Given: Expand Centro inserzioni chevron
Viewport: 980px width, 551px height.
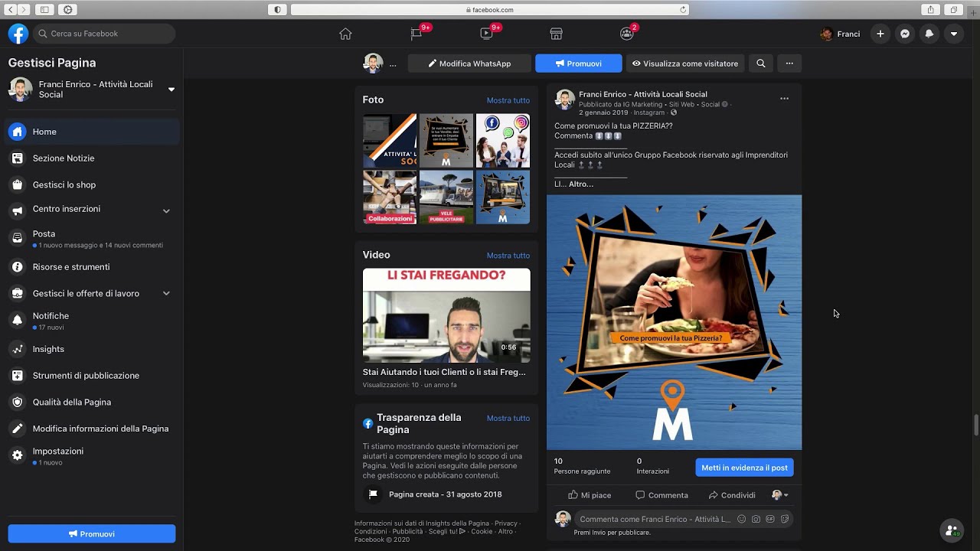Looking at the screenshot, I should [x=166, y=210].
